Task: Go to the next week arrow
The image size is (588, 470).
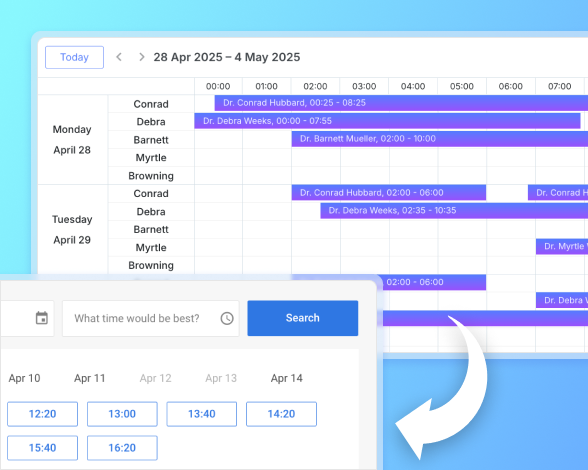Action: (141, 57)
